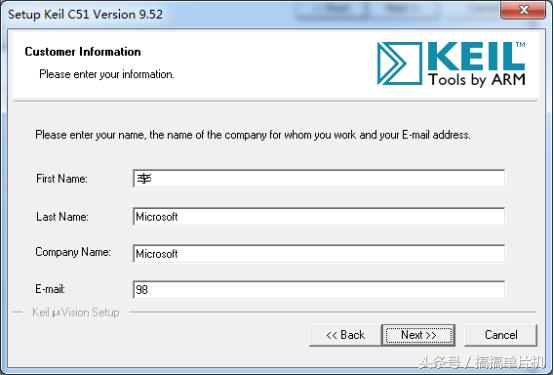Click the 'Please enter your information.' subtitle
The height and width of the screenshot is (375, 554).
[x=107, y=74]
